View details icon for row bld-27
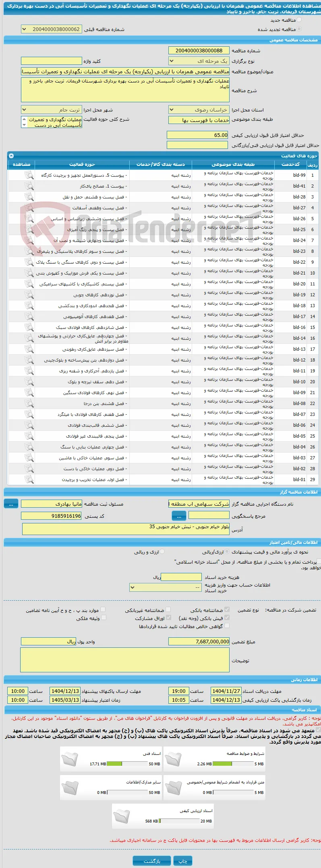The image size is (321, 868). click(x=29, y=207)
